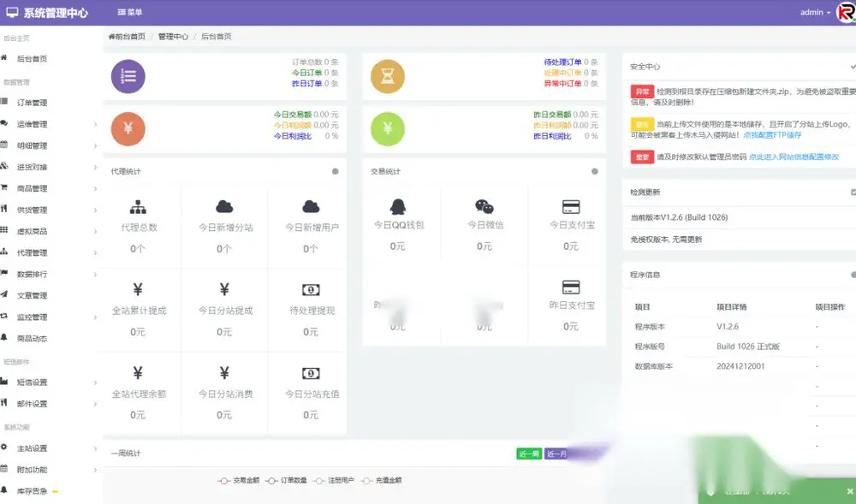Click the icon next to 运维管理
Viewport: 856px width, 504px height.
pos(3,123)
